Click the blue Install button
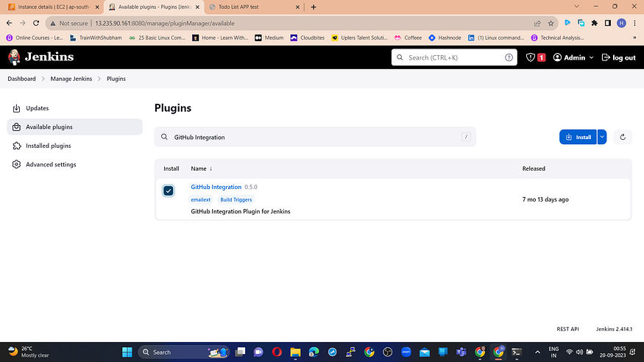644x362 pixels. pyautogui.click(x=578, y=137)
